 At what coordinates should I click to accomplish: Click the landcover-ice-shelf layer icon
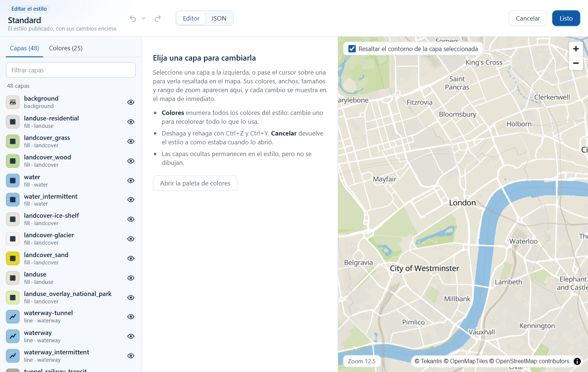point(13,219)
